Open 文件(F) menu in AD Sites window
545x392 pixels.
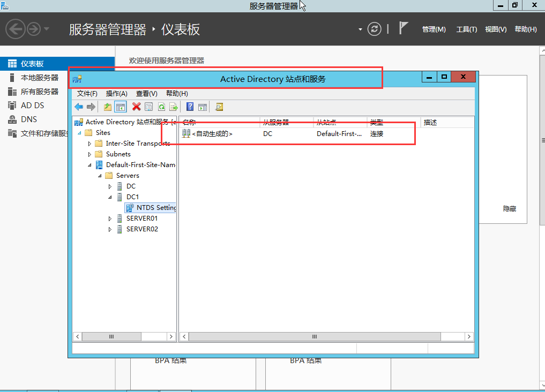pyautogui.click(x=87, y=94)
